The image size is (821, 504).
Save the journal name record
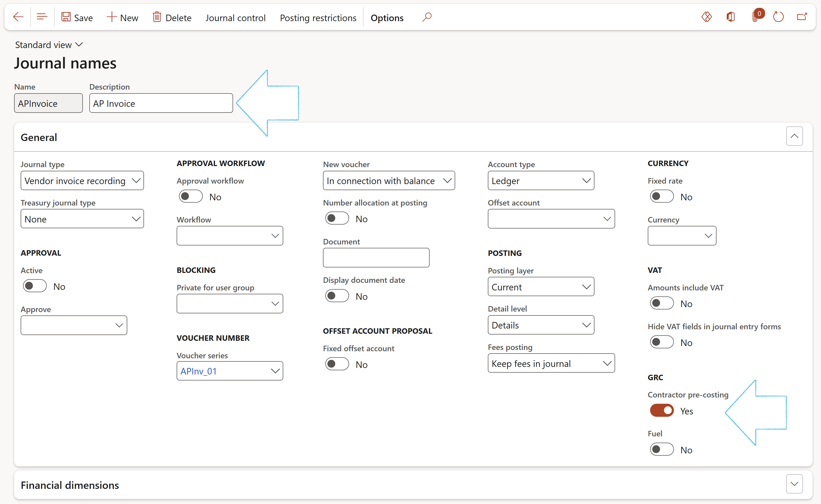[77, 17]
